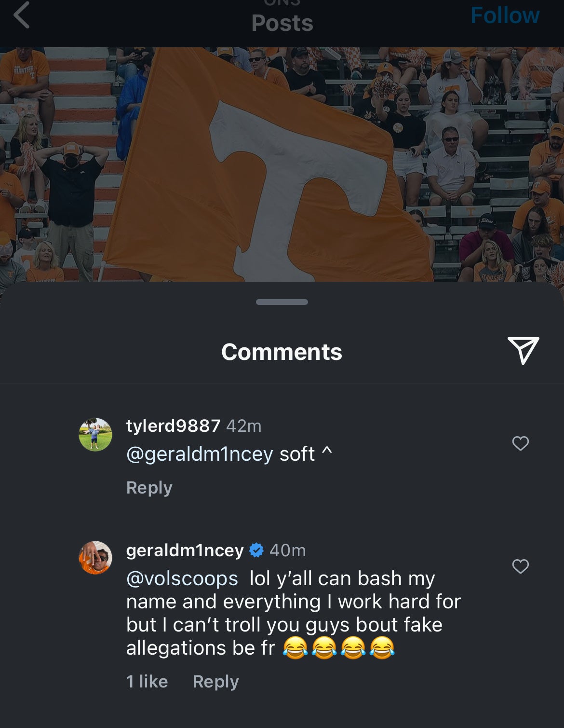Image resolution: width=564 pixels, height=728 pixels.
Task: Tap the geraldm1ncey username
Action: 185,550
